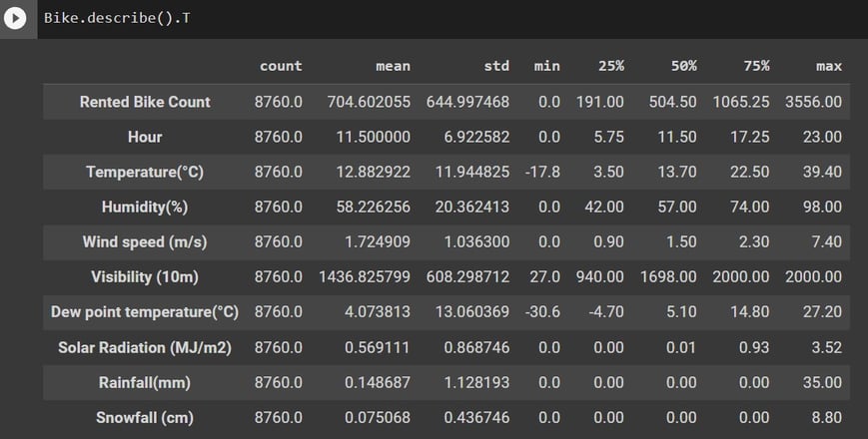Click the Snowfall (cm) row label
Viewport: 868px width, 439px height.
pos(145,417)
